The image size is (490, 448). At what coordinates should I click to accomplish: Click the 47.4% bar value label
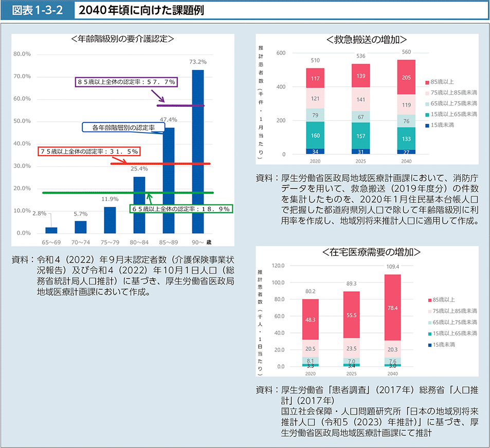169,120
